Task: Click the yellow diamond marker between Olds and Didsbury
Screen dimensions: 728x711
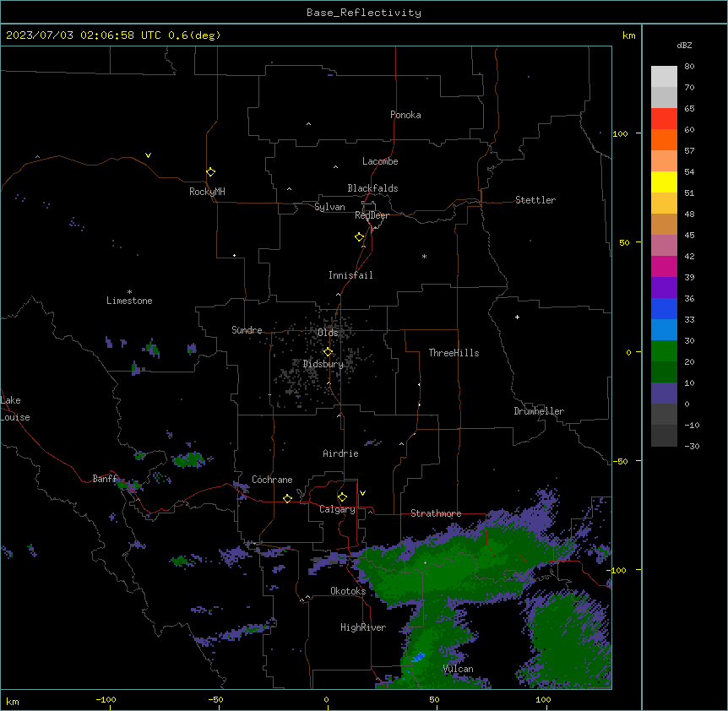Action: click(x=329, y=352)
